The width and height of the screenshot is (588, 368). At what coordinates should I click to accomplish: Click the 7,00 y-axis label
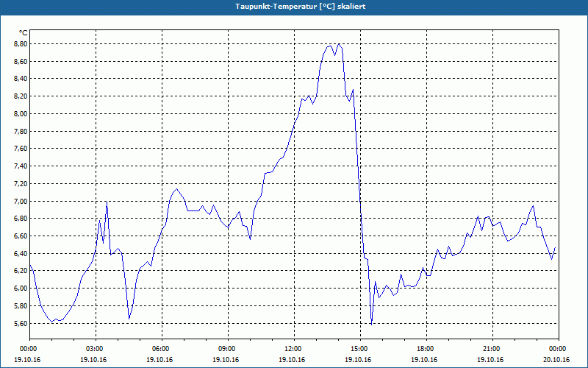21,201
